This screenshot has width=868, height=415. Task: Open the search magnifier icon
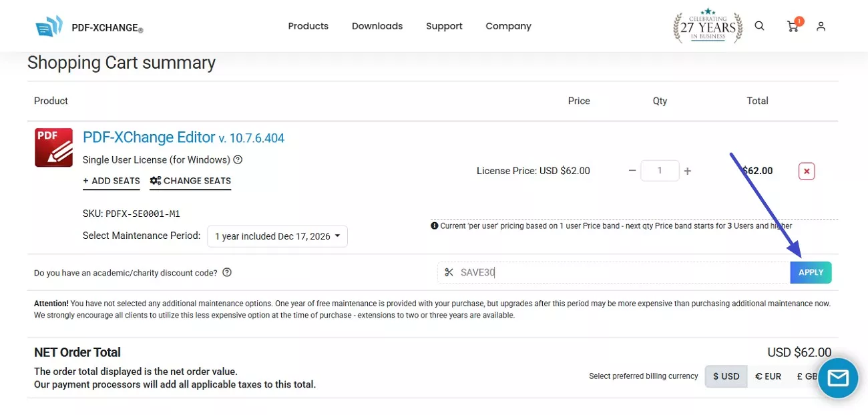[759, 26]
